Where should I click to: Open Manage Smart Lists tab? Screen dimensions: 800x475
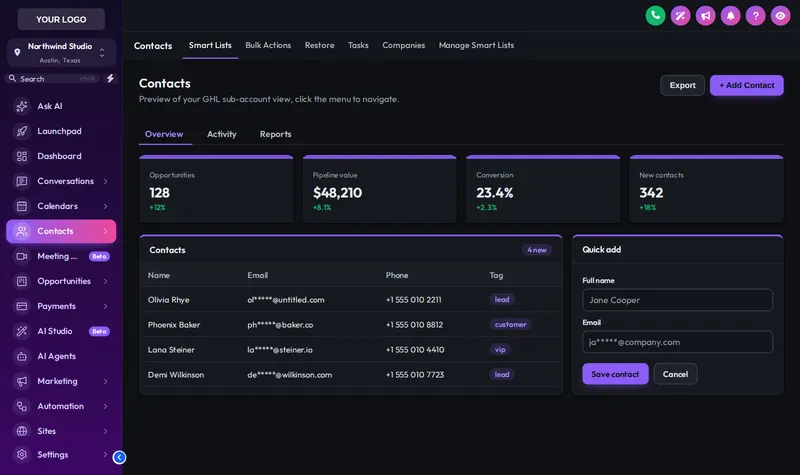477,45
